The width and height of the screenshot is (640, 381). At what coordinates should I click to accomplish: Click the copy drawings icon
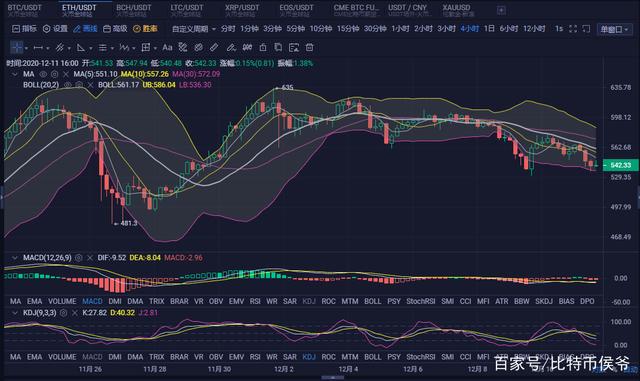tap(278, 48)
